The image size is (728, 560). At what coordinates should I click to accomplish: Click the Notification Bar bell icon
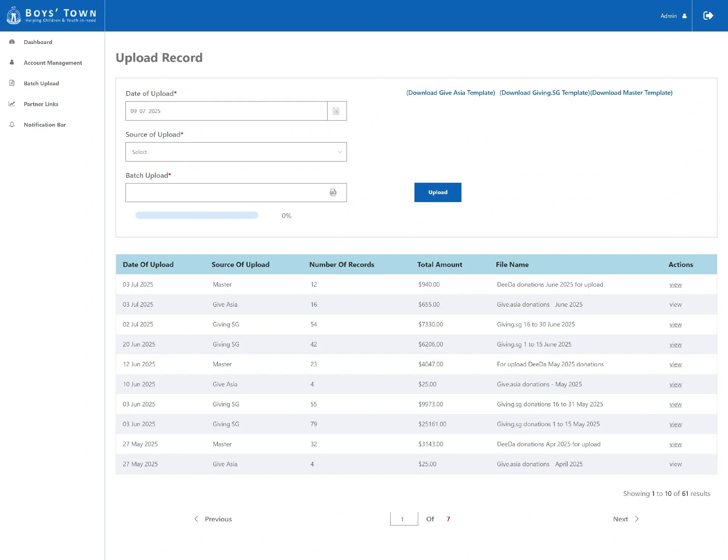coord(12,125)
